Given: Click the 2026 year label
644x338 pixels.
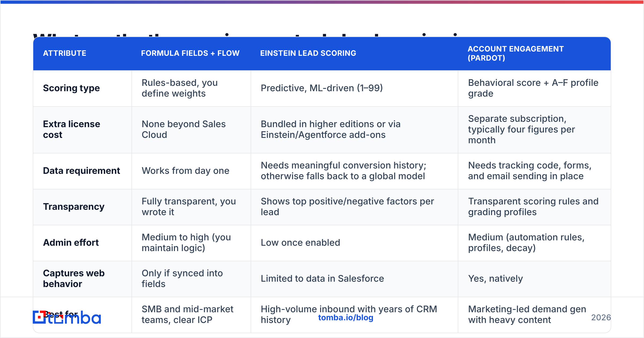Looking at the screenshot, I should tap(601, 318).
